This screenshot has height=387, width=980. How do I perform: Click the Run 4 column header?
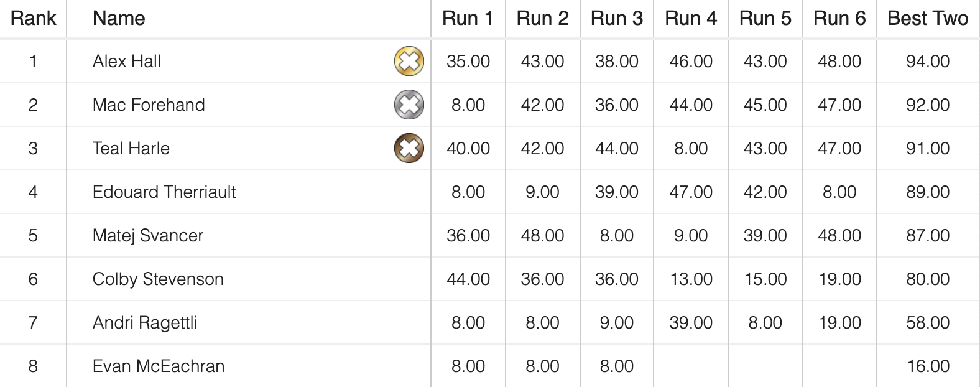690,19
